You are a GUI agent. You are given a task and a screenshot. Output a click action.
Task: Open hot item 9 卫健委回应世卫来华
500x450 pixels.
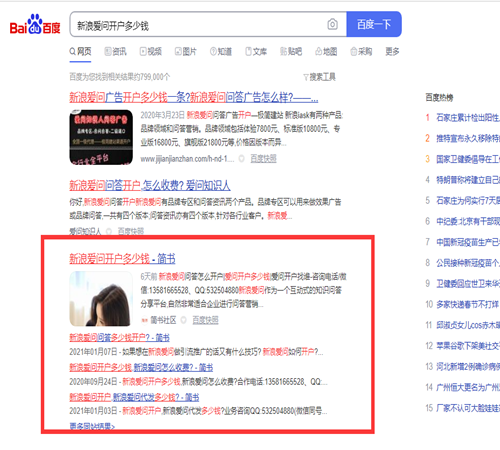pyautogui.click(x=468, y=283)
